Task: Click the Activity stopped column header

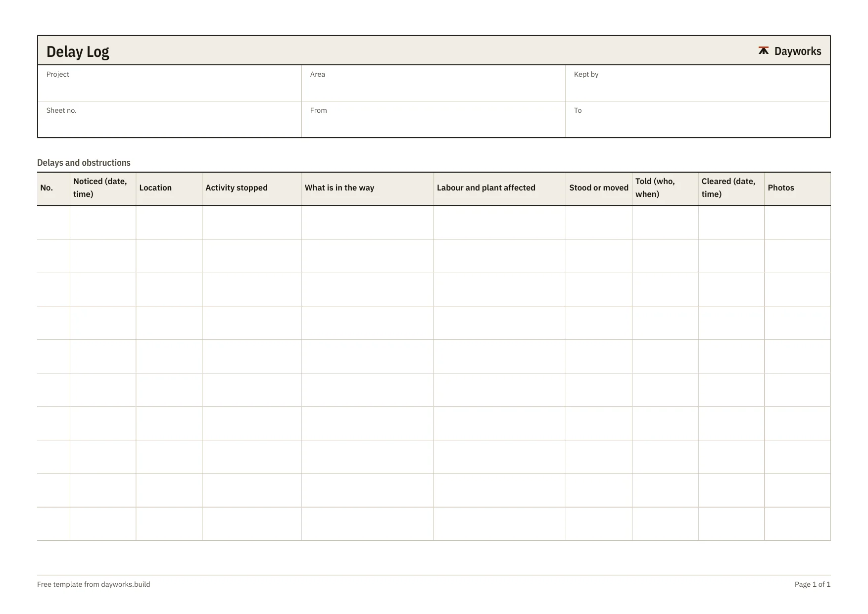Action: point(252,189)
